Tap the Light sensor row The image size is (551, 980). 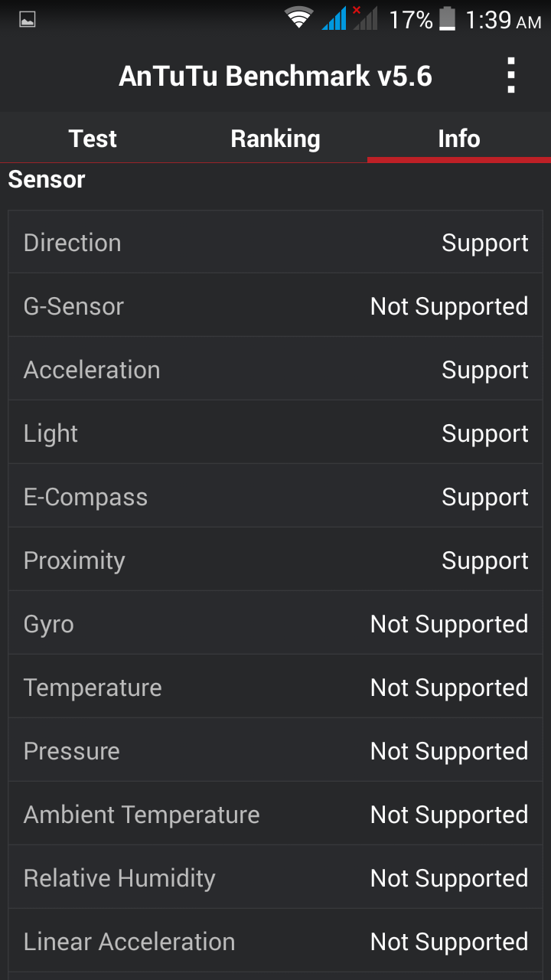[275, 433]
